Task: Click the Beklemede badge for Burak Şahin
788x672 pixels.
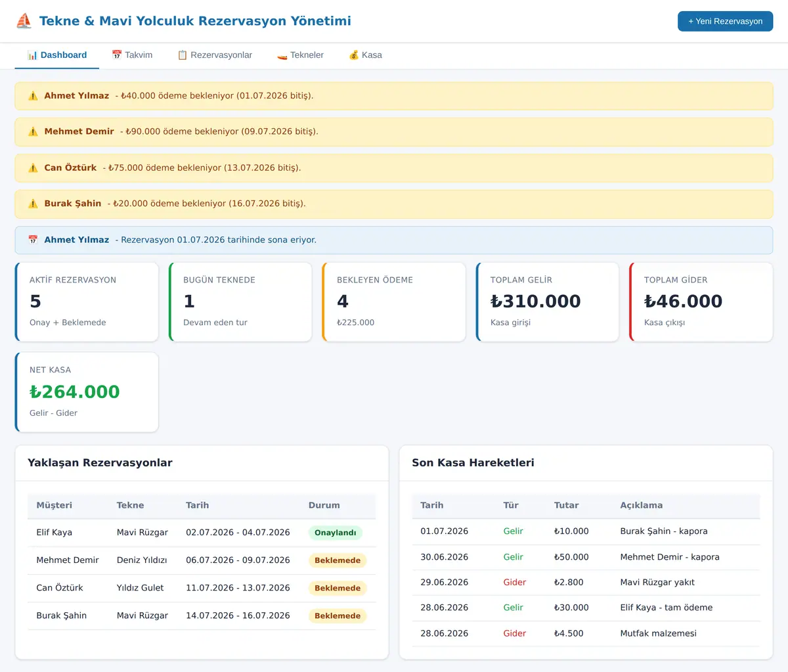Action: (x=338, y=616)
